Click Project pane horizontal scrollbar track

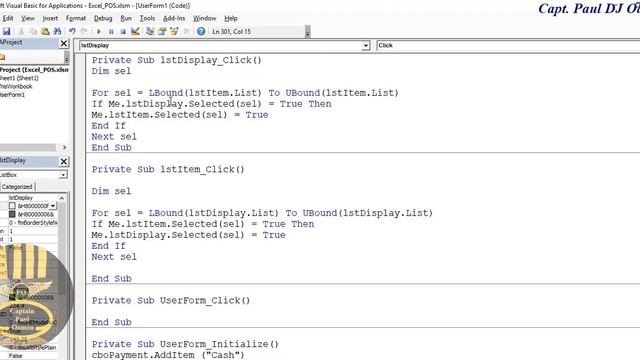point(28,147)
